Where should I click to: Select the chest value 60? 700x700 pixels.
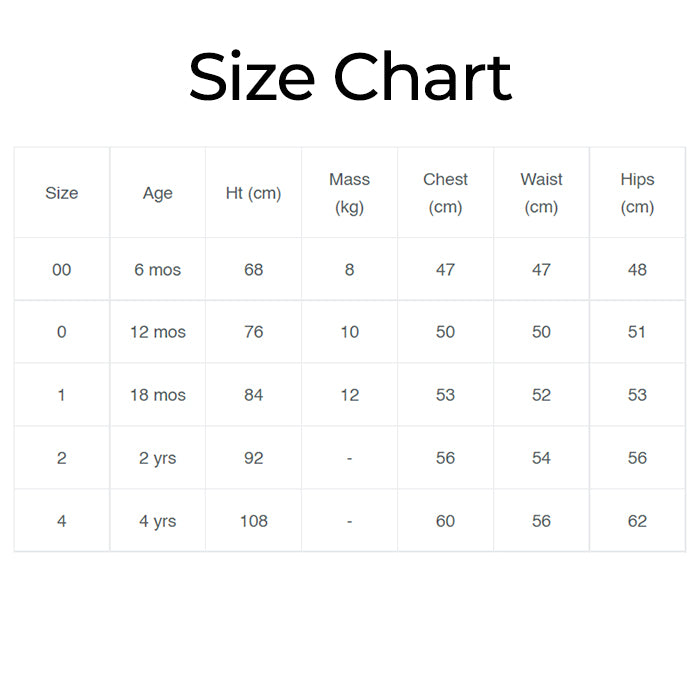445,521
